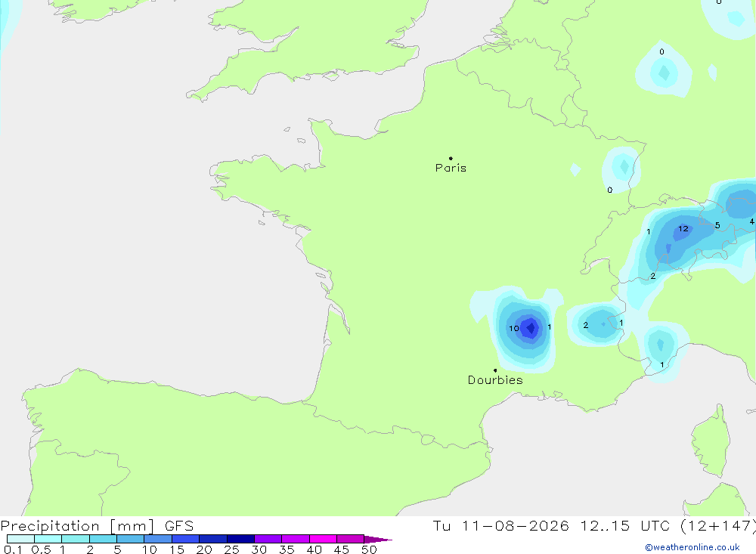Click the 10–15 mm legend swatch
The height and width of the screenshot is (554, 756).
158,539
